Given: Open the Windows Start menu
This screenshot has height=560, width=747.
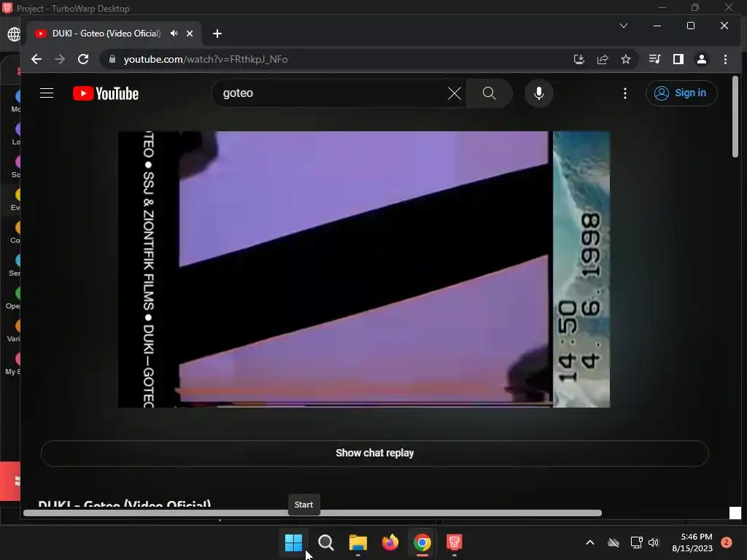Looking at the screenshot, I should click(x=293, y=542).
